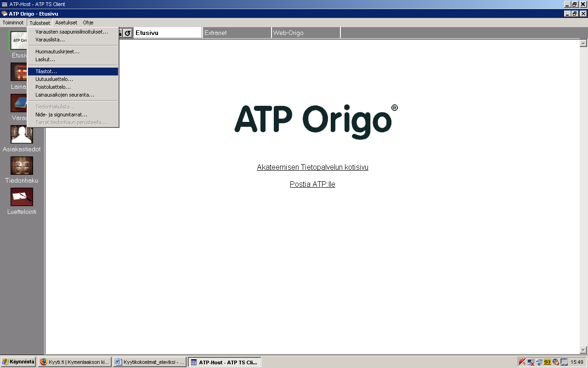Image resolution: width=588 pixels, height=368 pixels.
Task: Restore down the inner ATP Origo window
Action: (x=575, y=14)
